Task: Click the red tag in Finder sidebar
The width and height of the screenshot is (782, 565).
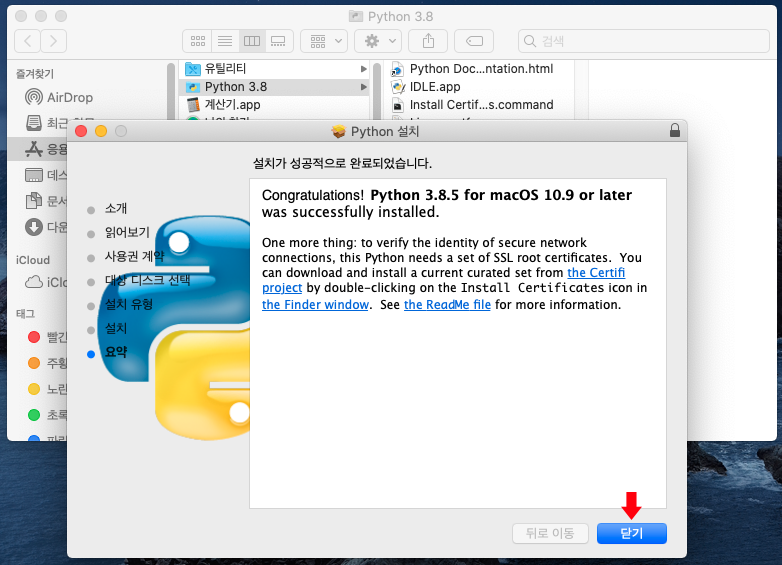Action: coord(34,337)
